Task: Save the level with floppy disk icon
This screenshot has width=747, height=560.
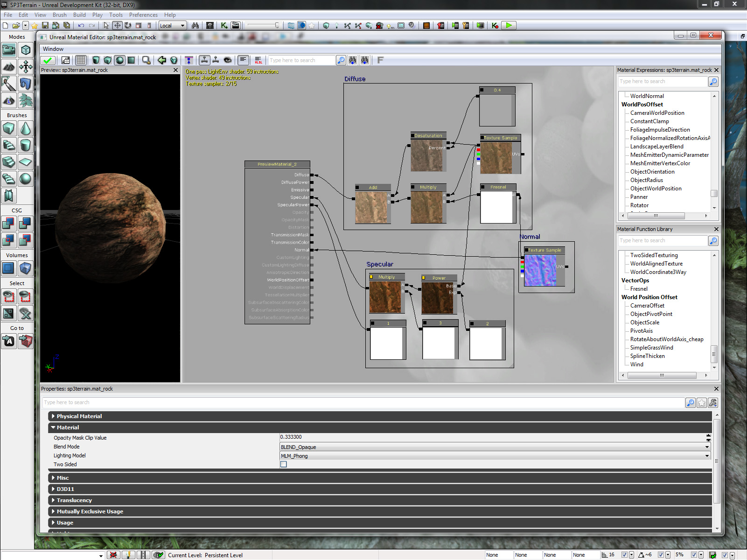Action: tap(45, 26)
